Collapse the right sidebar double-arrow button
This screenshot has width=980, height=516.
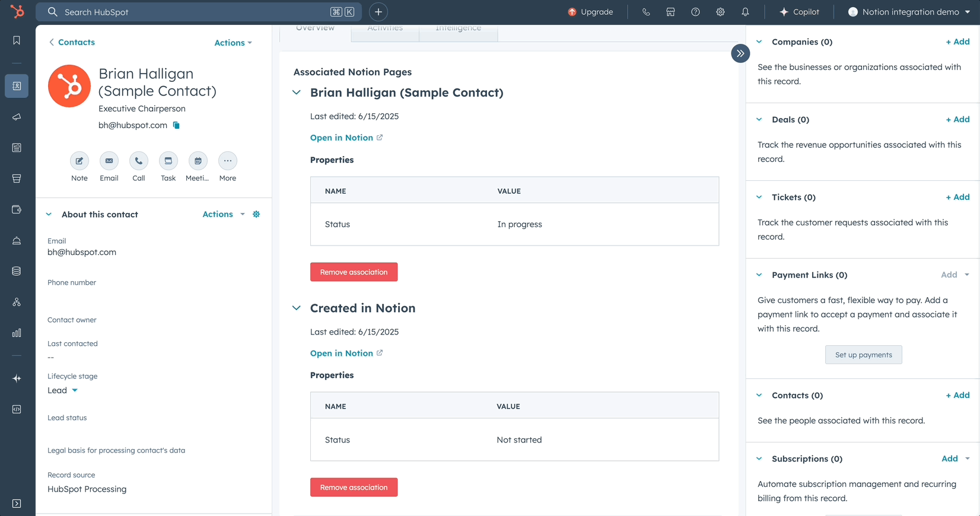[x=740, y=53]
